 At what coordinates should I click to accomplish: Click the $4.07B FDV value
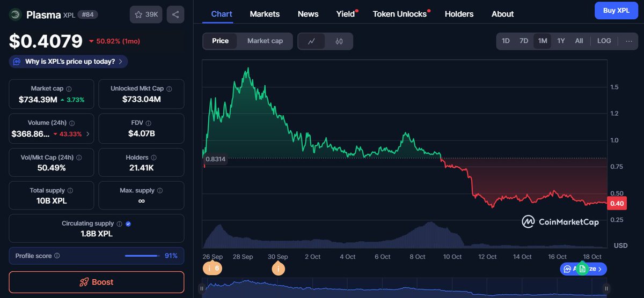click(x=142, y=133)
